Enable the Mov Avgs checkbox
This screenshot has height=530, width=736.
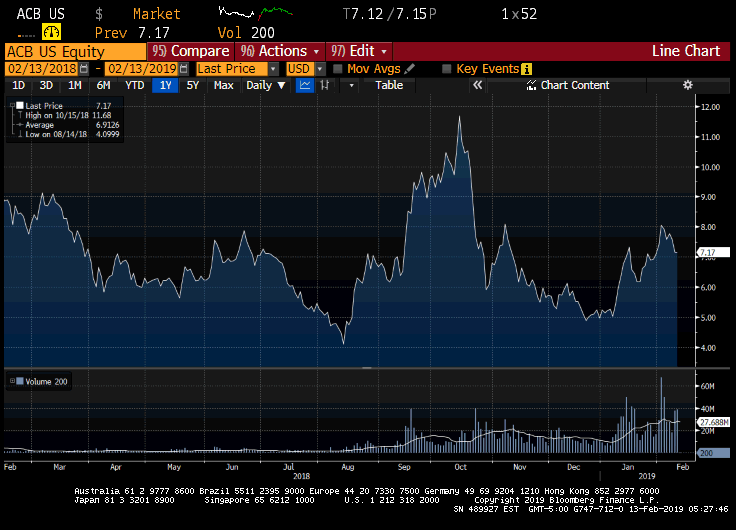337,69
